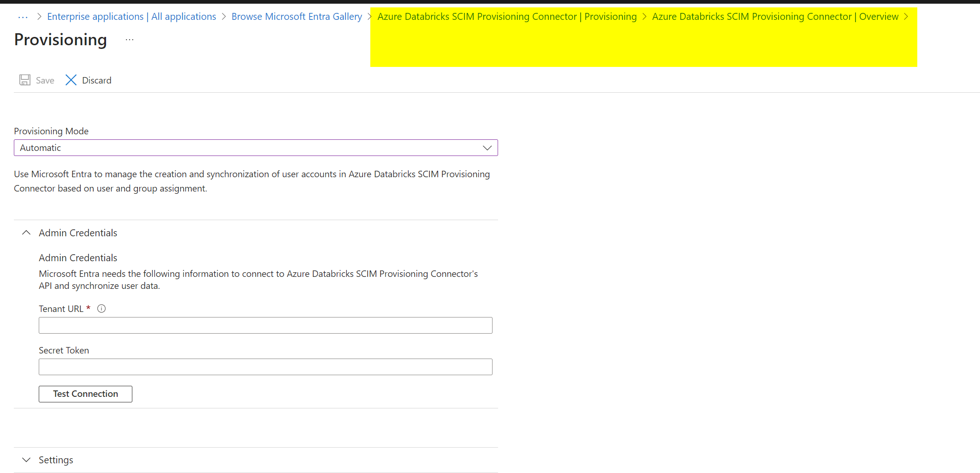Open the Browse Microsoft Entra Gallery breadcrumb
Image resolution: width=980 pixels, height=473 pixels.
[297, 17]
